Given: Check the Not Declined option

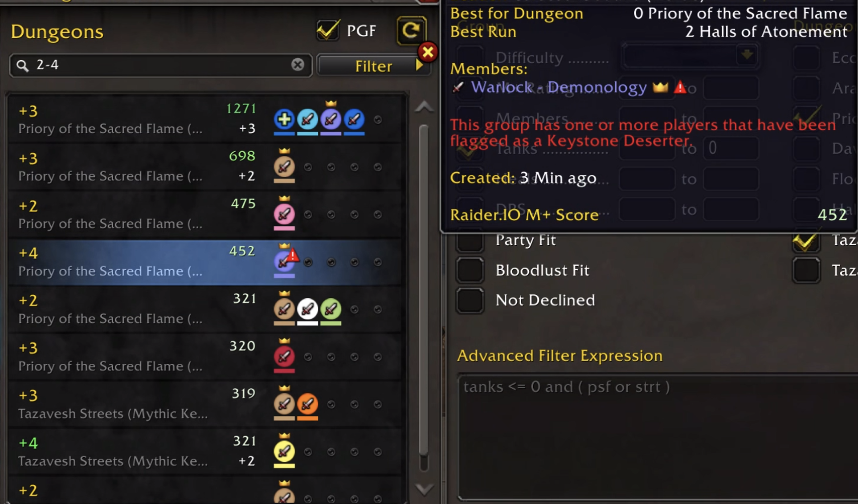Looking at the screenshot, I should 470,301.
